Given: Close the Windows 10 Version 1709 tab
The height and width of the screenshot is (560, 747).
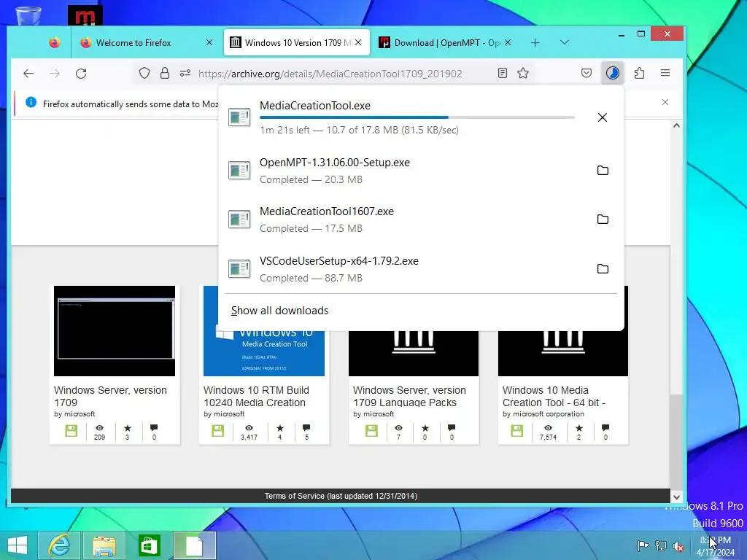Looking at the screenshot, I should (358, 43).
